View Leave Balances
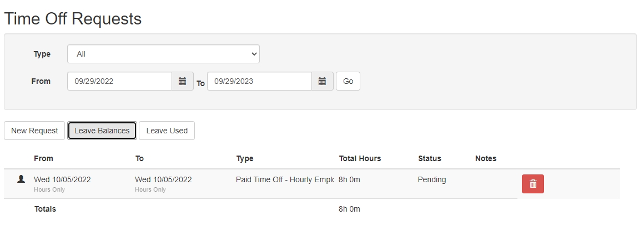 click(x=102, y=131)
